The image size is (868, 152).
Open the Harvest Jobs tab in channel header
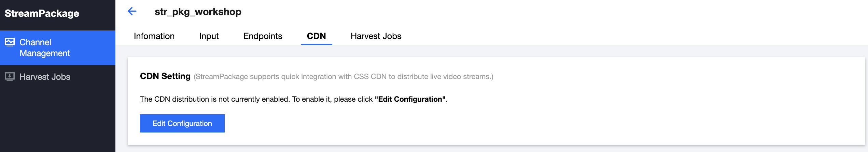[x=376, y=36]
